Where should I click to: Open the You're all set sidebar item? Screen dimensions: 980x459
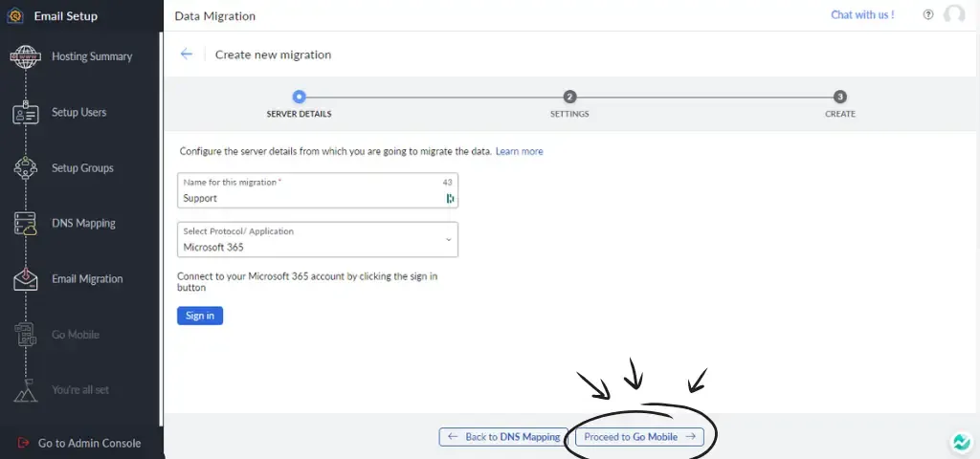[79, 390]
